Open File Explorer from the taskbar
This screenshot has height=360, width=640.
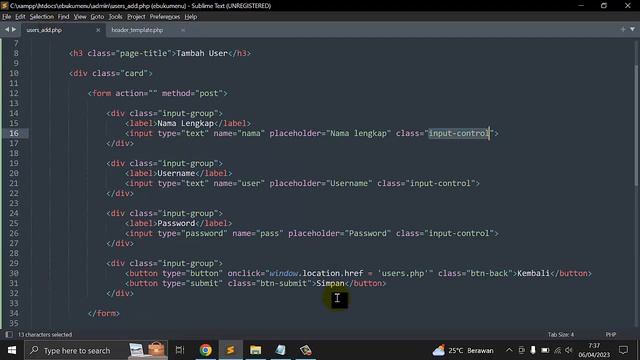tap(256, 350)
